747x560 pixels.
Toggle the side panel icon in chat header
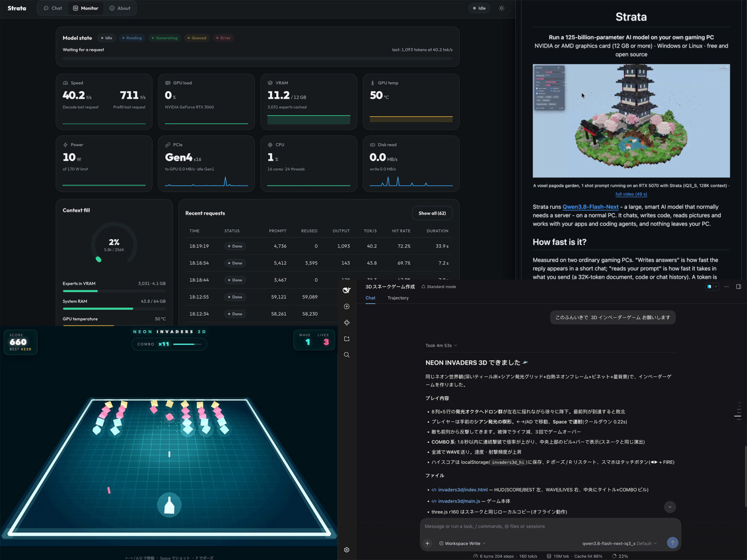click(738, 287)
